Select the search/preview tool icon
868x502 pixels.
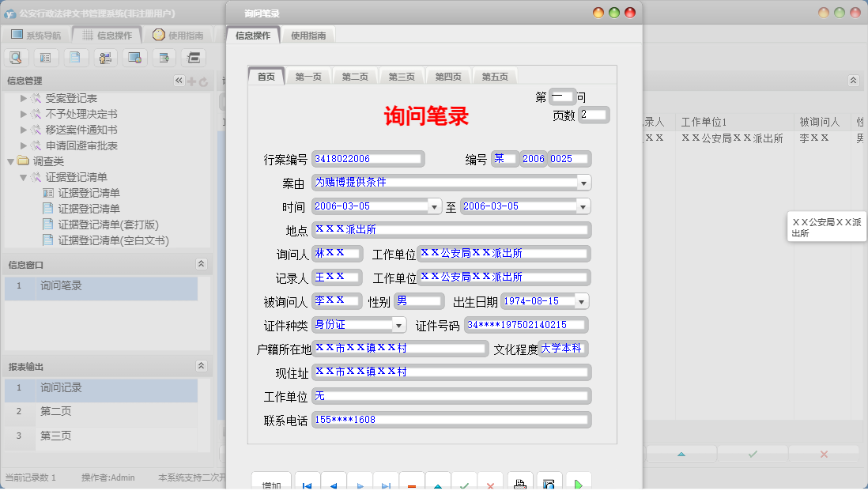click(x=16, y=58)
